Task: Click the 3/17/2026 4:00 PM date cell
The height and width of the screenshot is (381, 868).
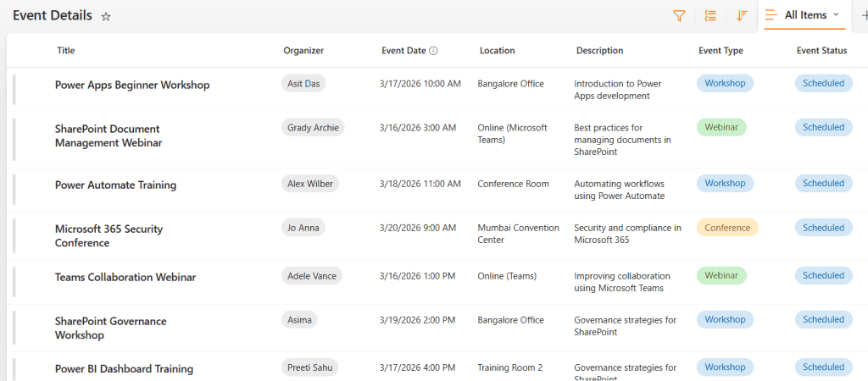Action: [x=418, y=367]
